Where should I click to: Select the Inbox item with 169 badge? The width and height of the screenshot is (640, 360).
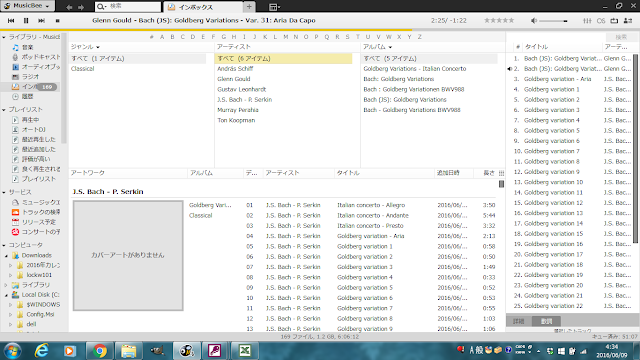tap(35, 87)
